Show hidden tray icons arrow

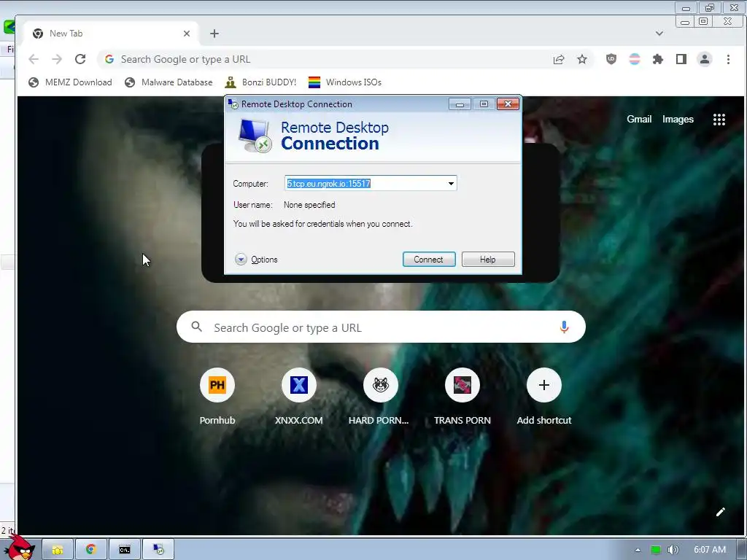click(x=638, y=550)
